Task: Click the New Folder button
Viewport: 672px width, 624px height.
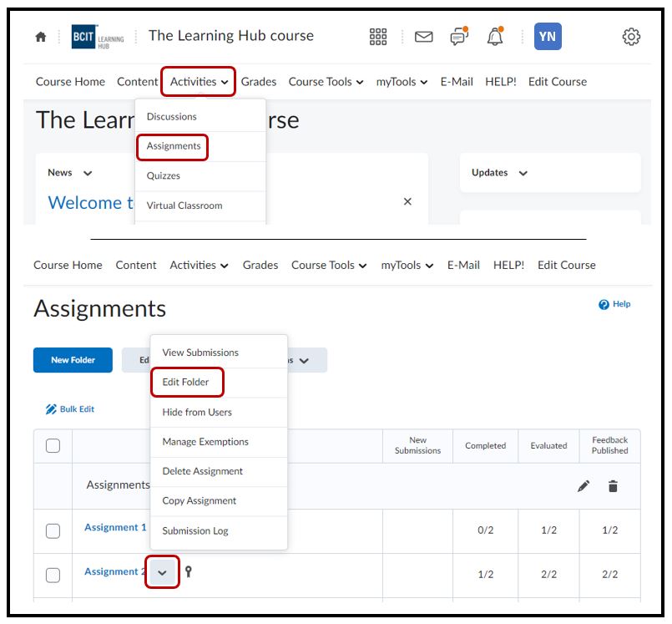Action: click(x=73, y=360)
